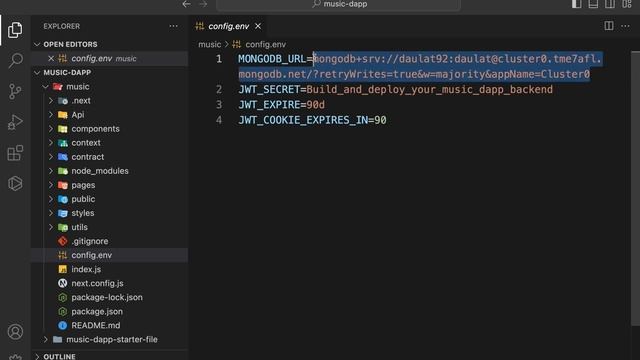Image resolution: width=640 pixels, height=360 pixels.
Task: Click the MONGODB_URL key text
Action: (272, 59)
